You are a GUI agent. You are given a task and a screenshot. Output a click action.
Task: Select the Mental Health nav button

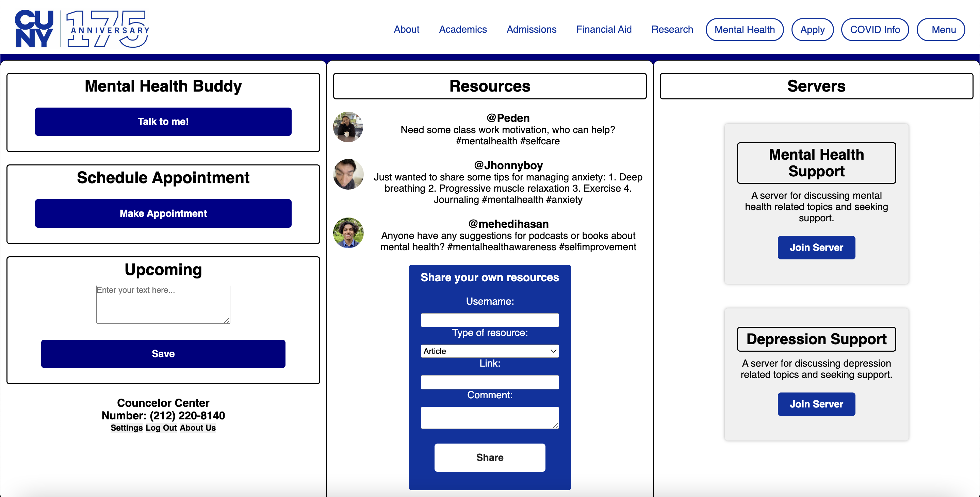[x=744, y=30]
